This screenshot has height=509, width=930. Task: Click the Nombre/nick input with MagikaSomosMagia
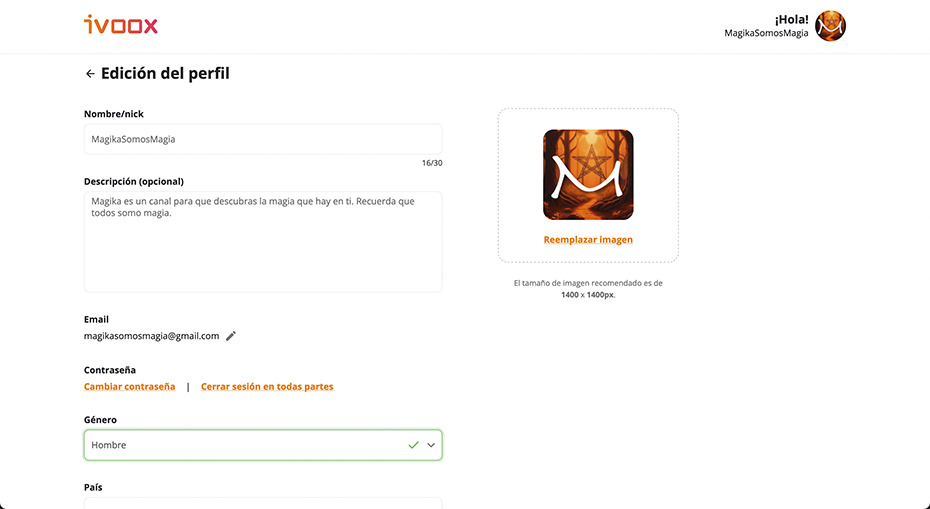click(263, 139)
